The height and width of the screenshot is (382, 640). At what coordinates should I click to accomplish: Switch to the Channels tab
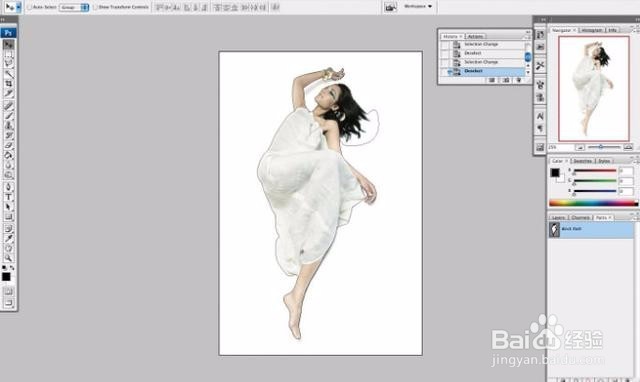tap(580, 218)
